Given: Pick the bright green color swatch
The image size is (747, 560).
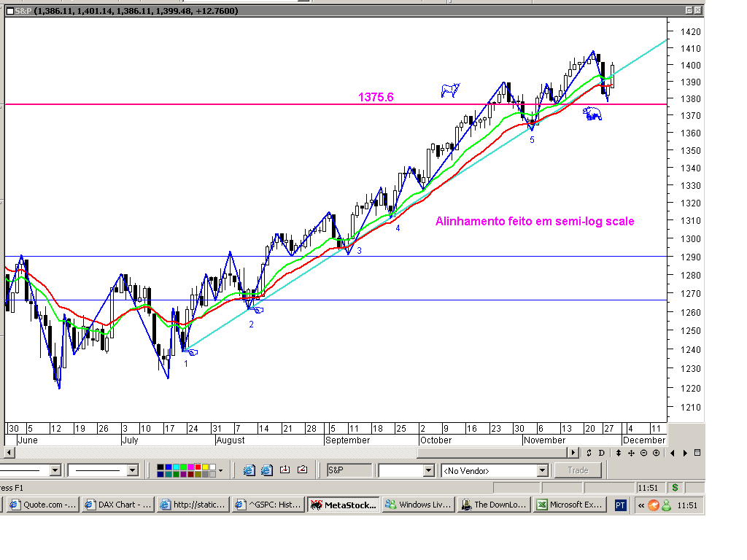Looking at the screenshot, I should pyautogui.click(x=183, y=467).
